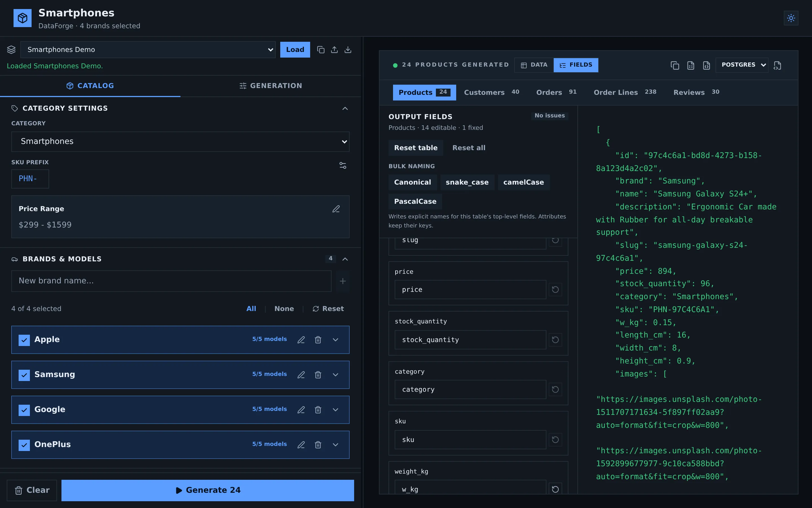Apply snake_case bulk naming

click(x=467, y=182)
